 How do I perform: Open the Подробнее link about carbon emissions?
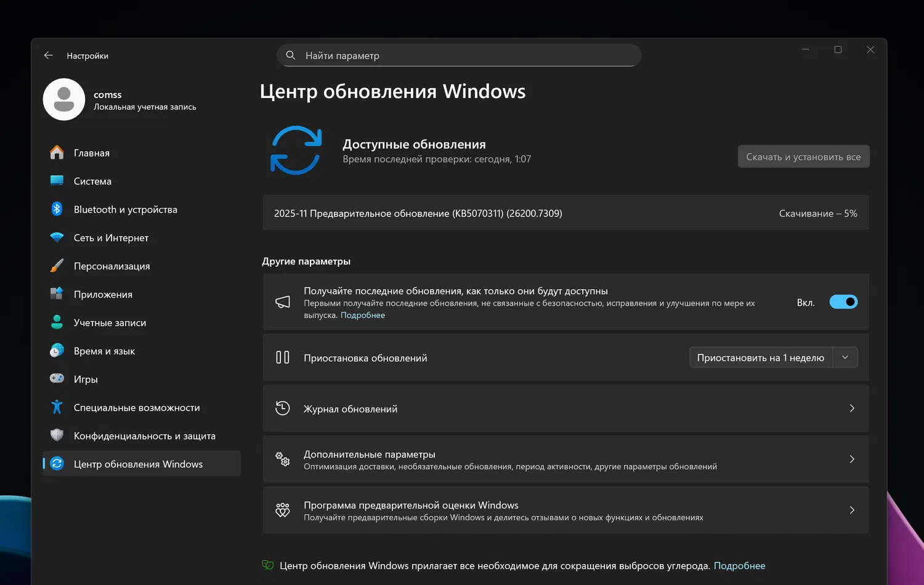click(739, 566)
